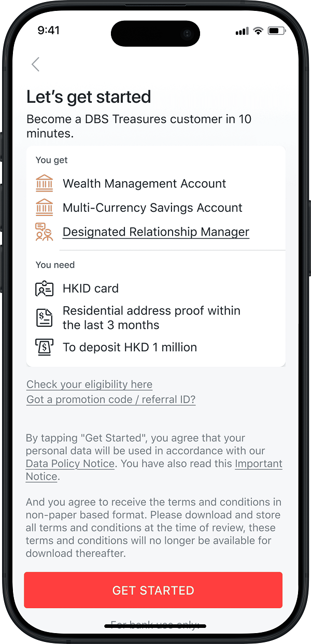Tap the Relationship Manager people icon
The image size is (311, 644).
click(45, 232)
